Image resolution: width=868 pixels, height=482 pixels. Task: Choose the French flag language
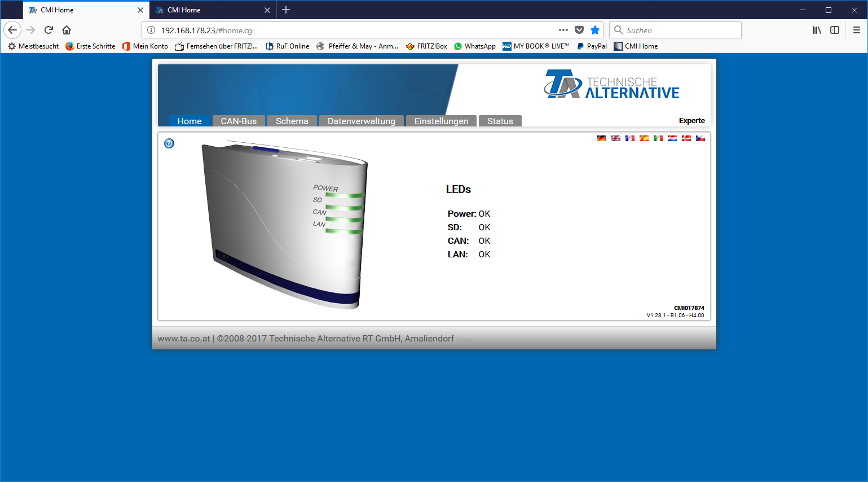coord(629,138)
